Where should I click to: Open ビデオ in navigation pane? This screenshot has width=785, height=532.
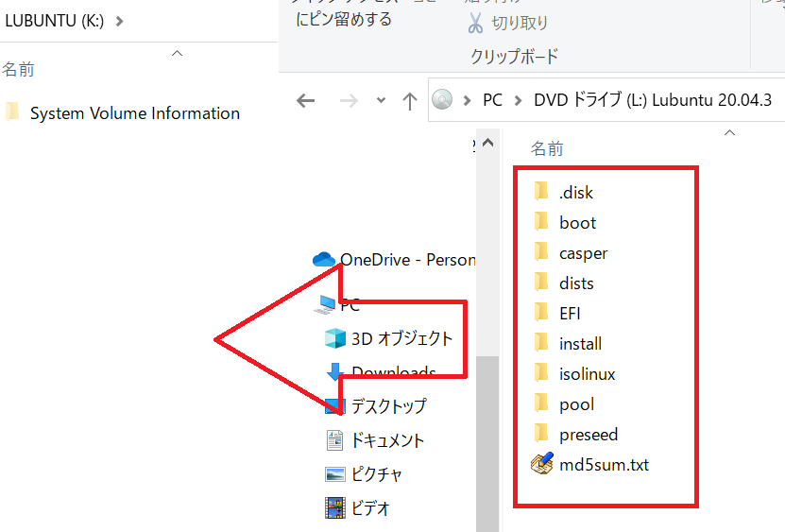point(370,508)
